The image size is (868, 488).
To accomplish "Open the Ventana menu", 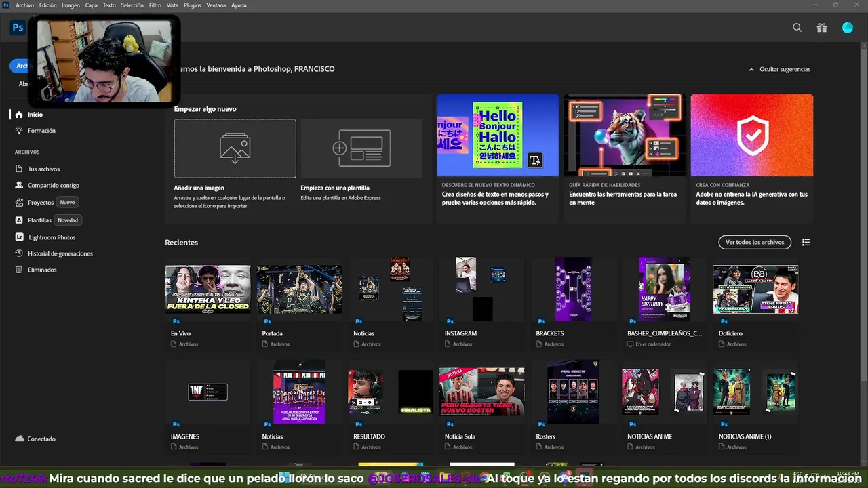I will (x=216, y=5).
